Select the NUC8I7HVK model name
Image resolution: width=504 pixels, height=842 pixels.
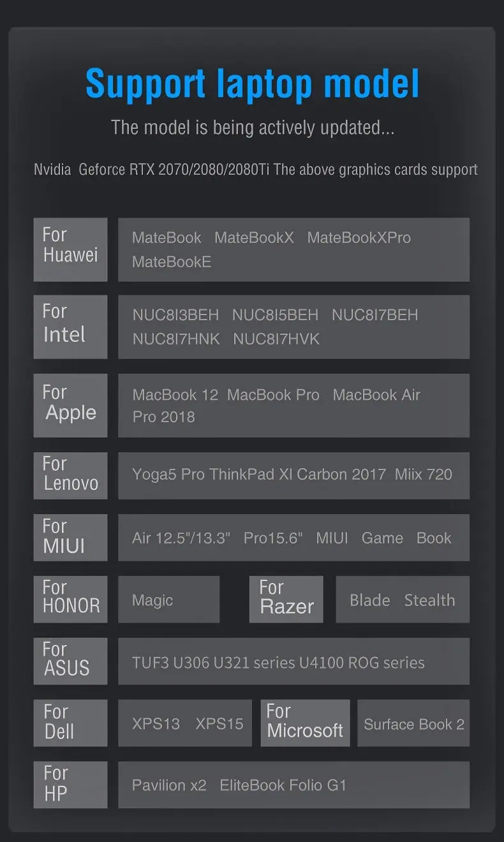pos(276,339)
